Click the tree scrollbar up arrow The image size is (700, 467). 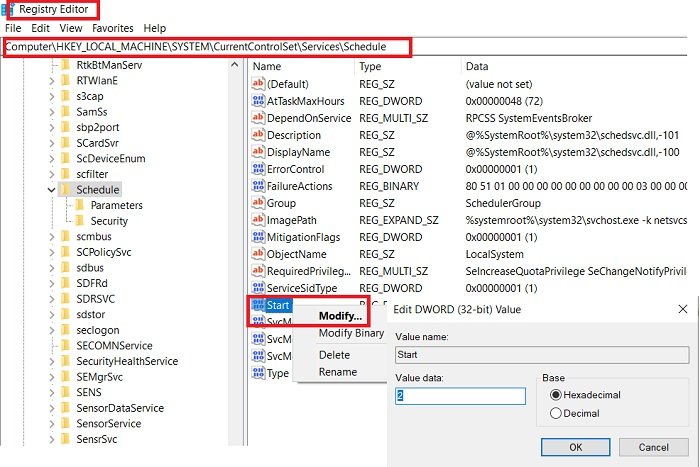click(235, 65)
